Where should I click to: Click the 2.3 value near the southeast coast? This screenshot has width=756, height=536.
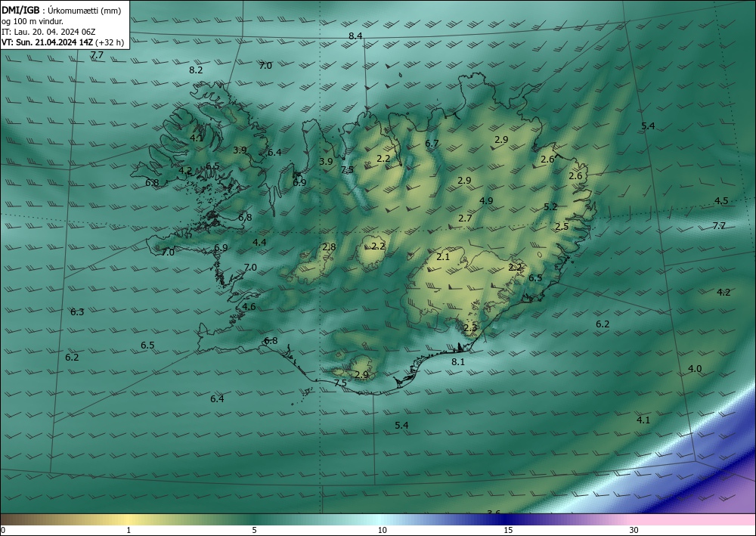(x=470, y=328)
